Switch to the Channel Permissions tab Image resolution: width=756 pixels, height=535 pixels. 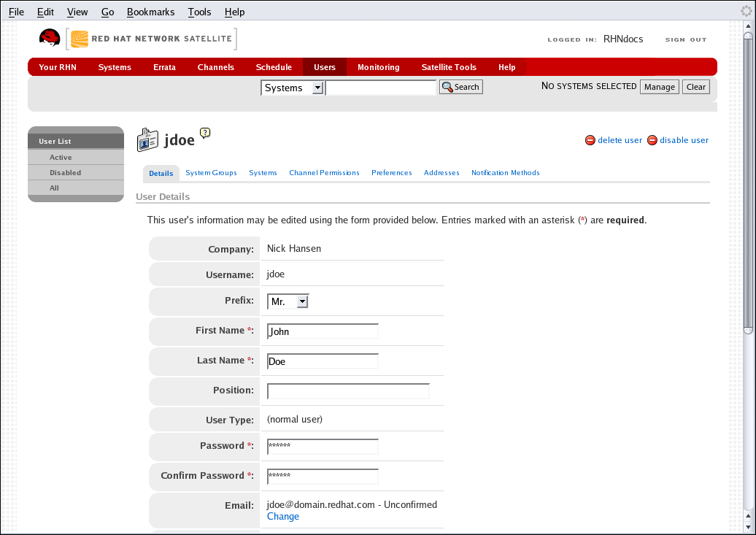(324, 173)
